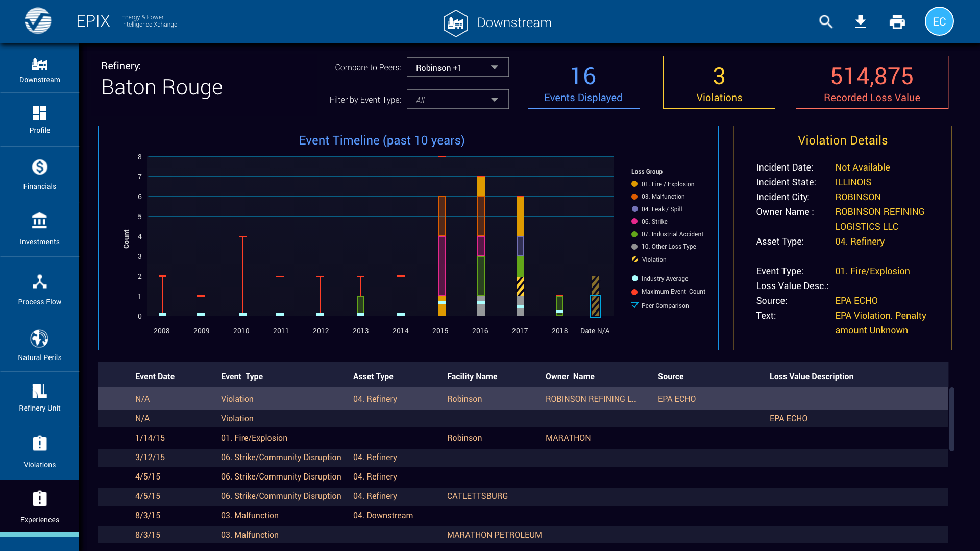
Task: Select the CATLETTSBURG facility row
Action: point(523,496)
